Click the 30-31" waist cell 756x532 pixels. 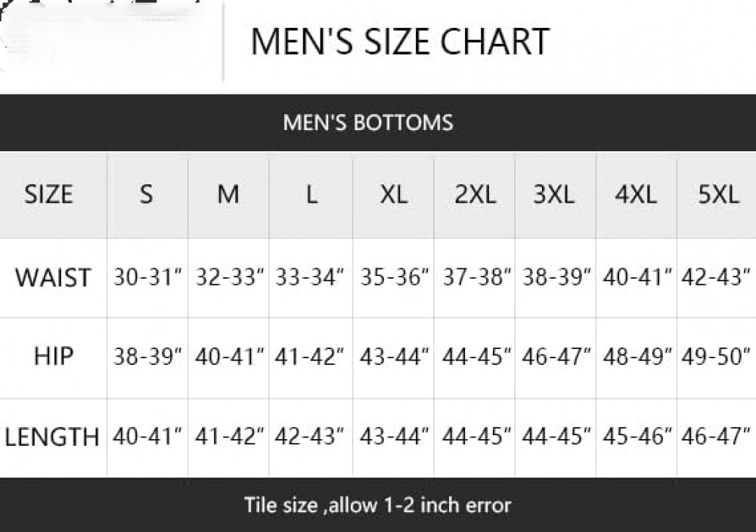click(x=148, y=277)
